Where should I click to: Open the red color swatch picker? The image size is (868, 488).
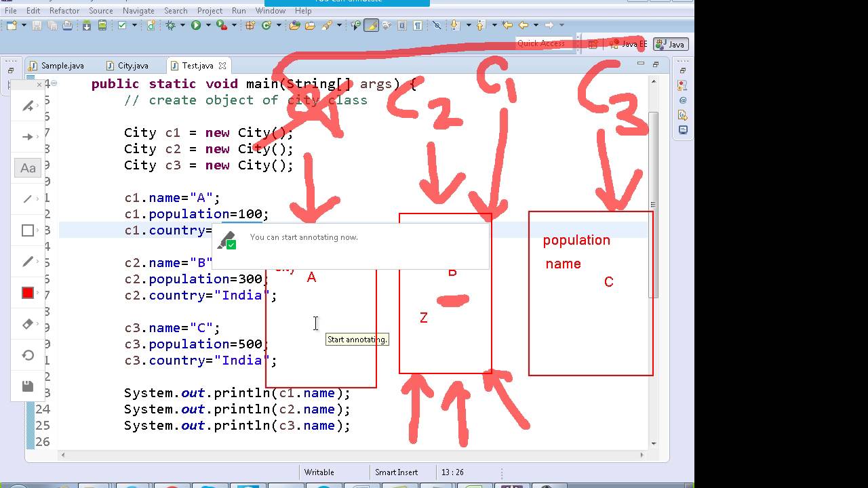[28, 293]
